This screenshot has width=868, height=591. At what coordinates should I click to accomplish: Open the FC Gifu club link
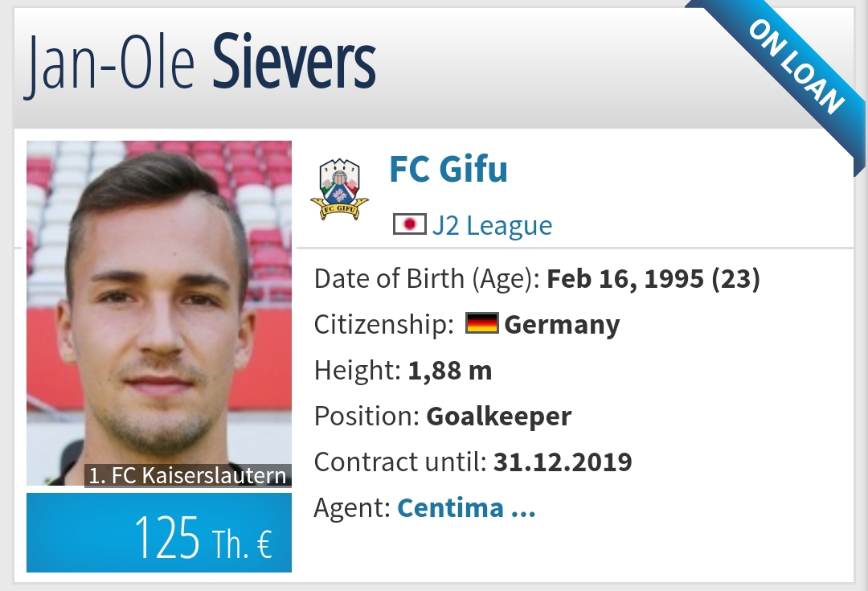click(448, 170)
